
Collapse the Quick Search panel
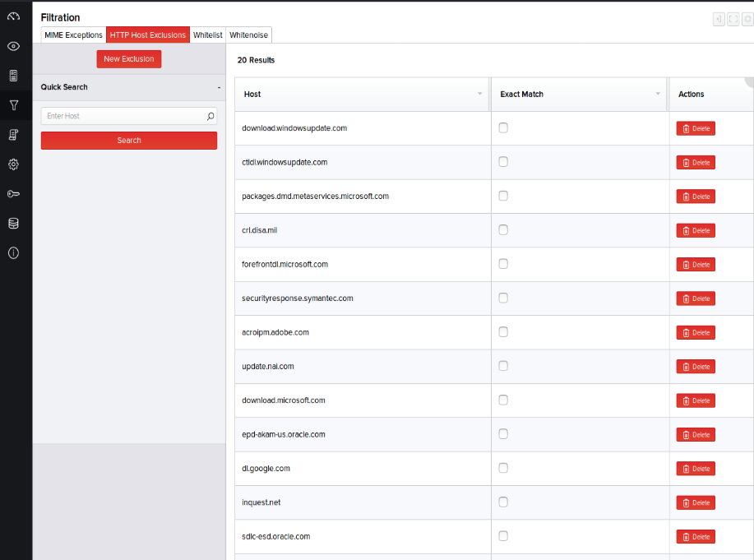(x=219, y=87)
